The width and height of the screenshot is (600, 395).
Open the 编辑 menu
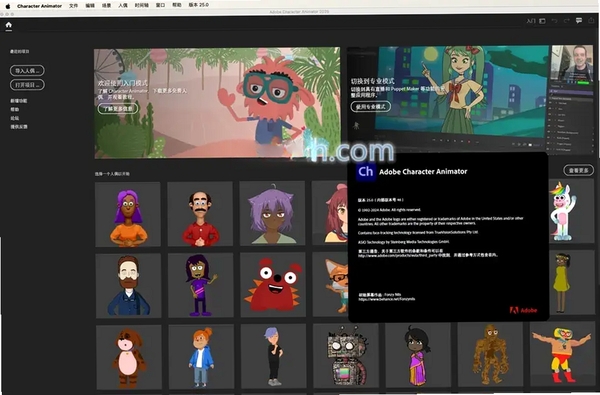coord(90,6)
